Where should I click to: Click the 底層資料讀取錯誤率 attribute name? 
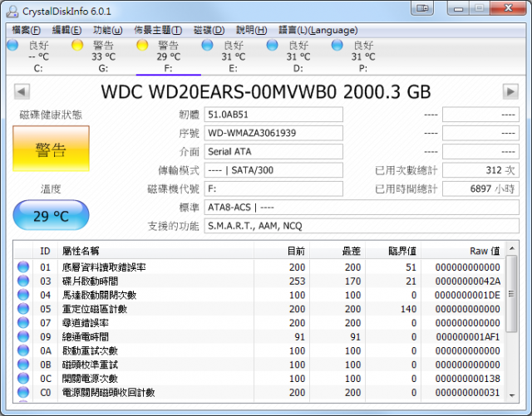pos(104,267)
